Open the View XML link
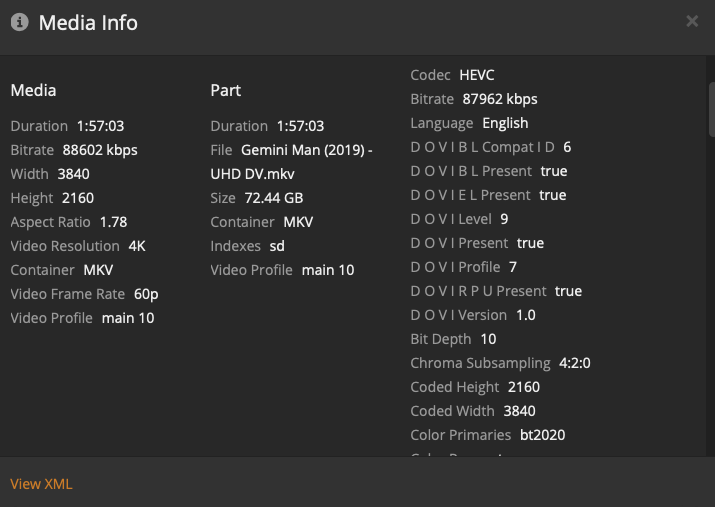Viewport: 715px width, 507px height. [41, 484]
